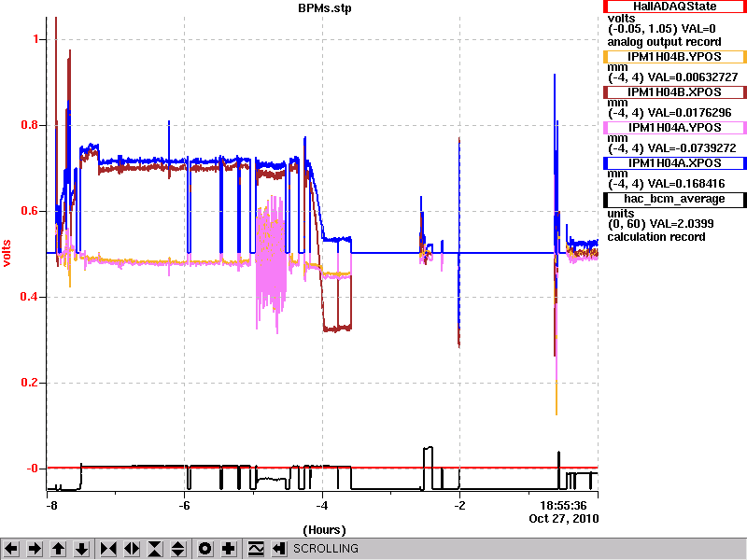Screen dimensions: 747x560
Task: Click the plus icon in the toolbar
Action: 229,549
